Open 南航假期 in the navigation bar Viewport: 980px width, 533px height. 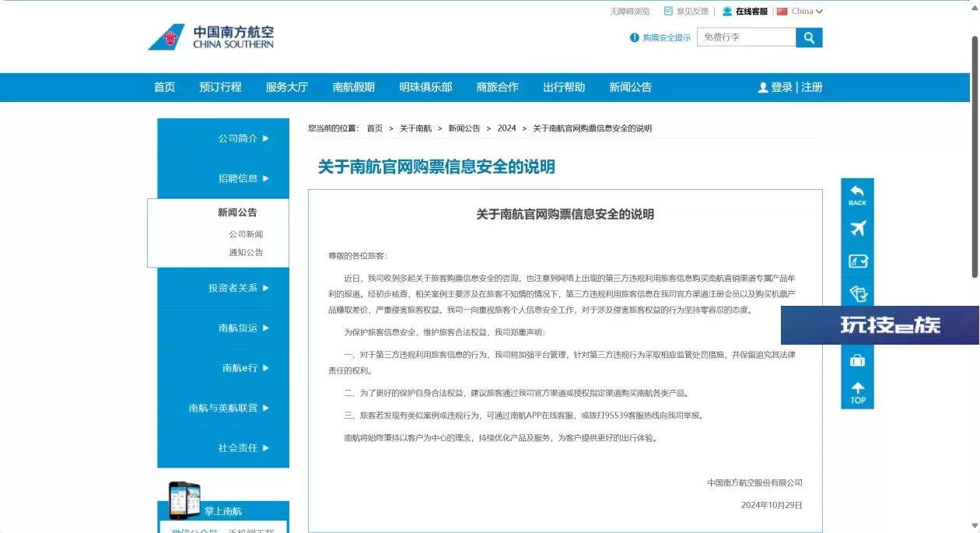[x=354, y=87]
